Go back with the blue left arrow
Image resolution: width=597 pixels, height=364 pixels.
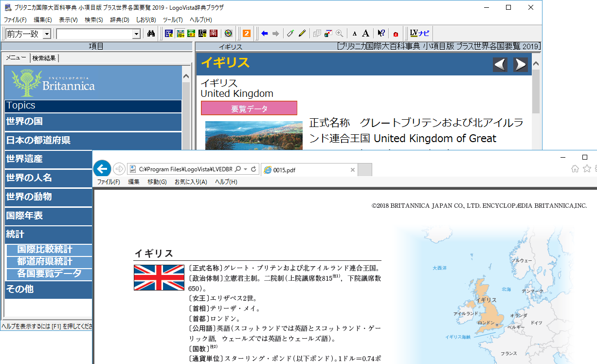pyautogui.click(x=265, y=34)
